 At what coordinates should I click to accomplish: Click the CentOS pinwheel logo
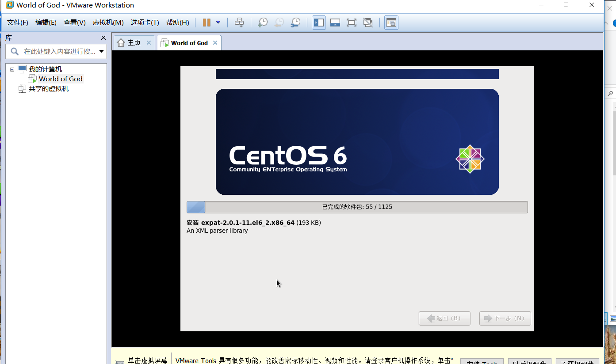[x=470, y=159]
